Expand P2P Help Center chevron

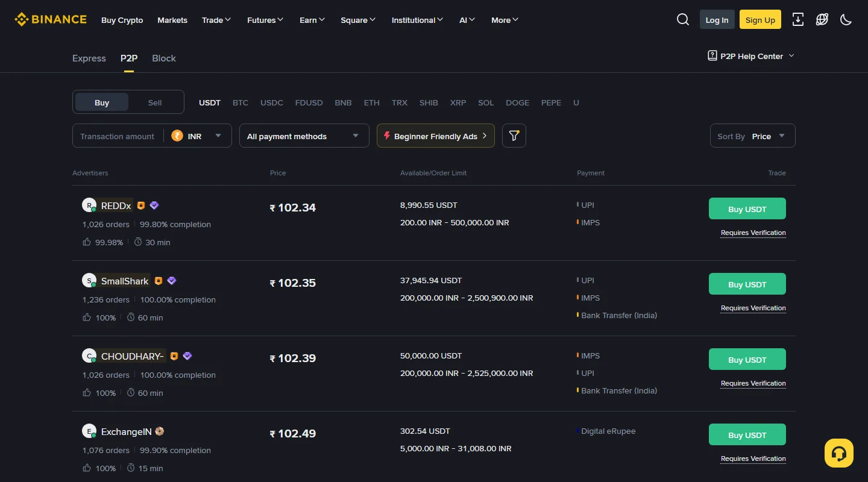pos(791,55)
